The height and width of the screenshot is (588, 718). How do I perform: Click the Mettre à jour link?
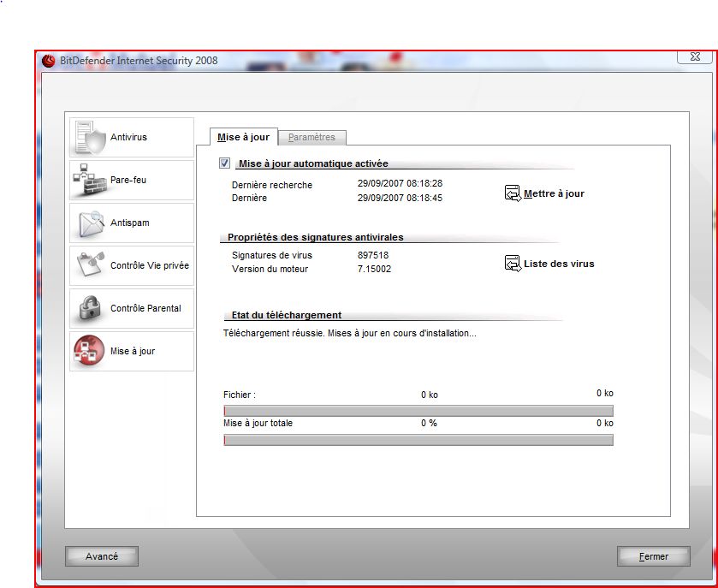pos(554,193)
